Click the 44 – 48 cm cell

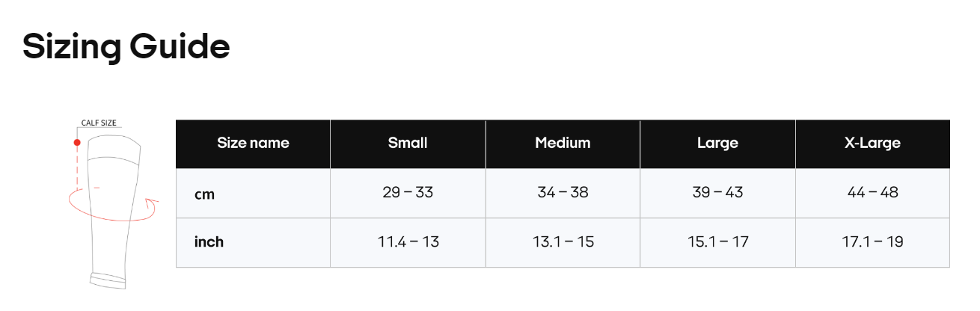point(872,193)
